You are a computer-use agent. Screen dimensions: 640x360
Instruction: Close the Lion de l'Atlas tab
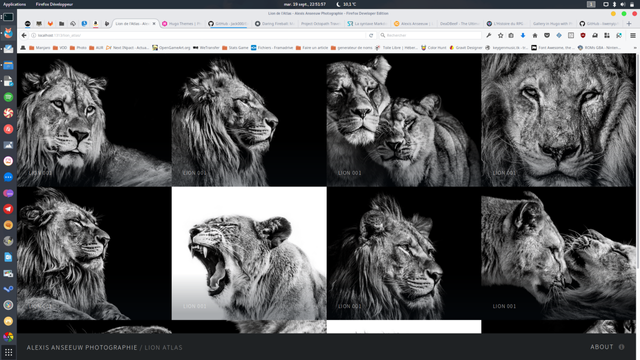tap(154, 24)
